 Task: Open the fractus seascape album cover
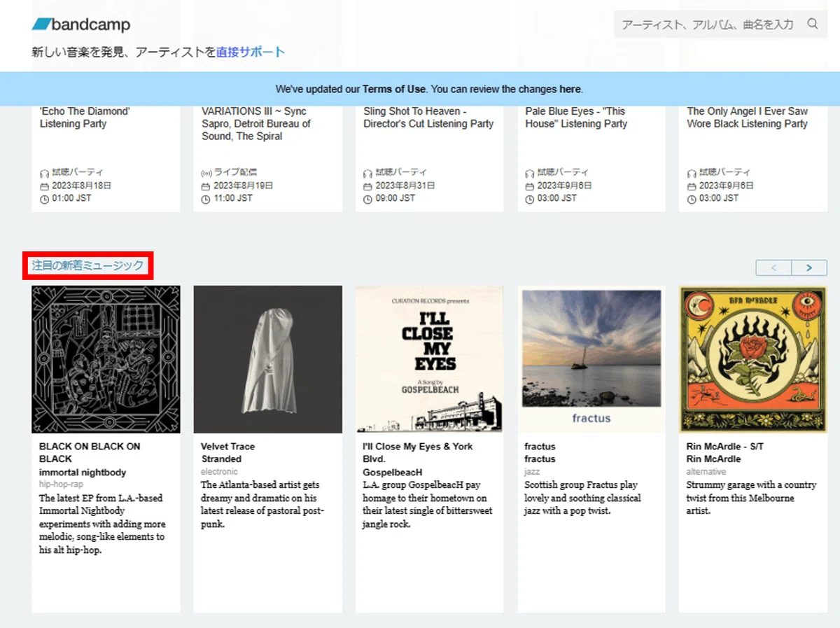click(x=591, y=359)
